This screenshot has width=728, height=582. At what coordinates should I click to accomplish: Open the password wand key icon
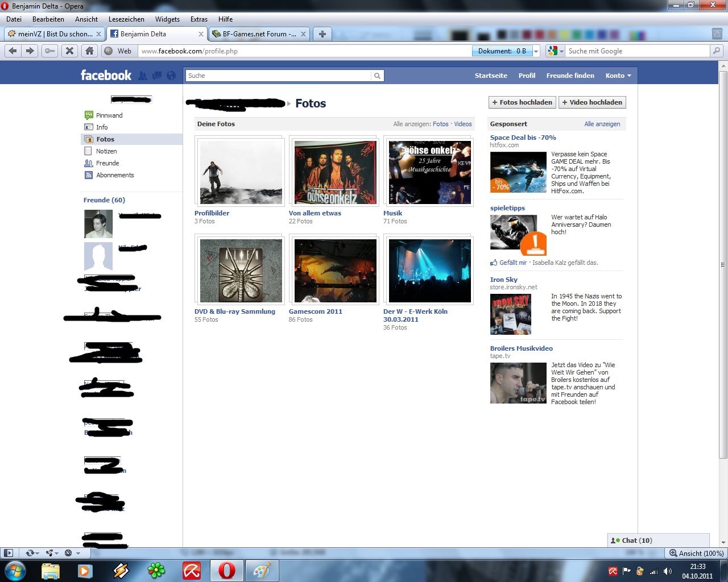[50, 51]
